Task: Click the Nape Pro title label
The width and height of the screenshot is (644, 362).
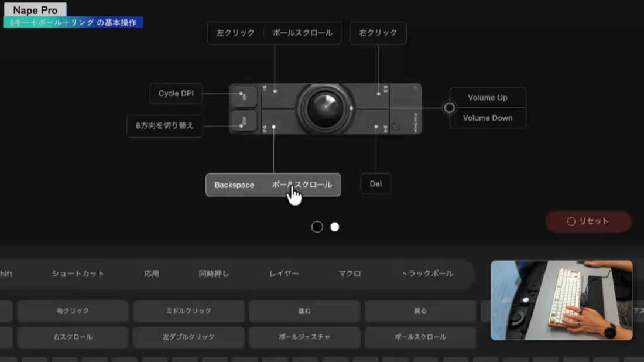Action: pyautogui.click(x=35, y=11)
